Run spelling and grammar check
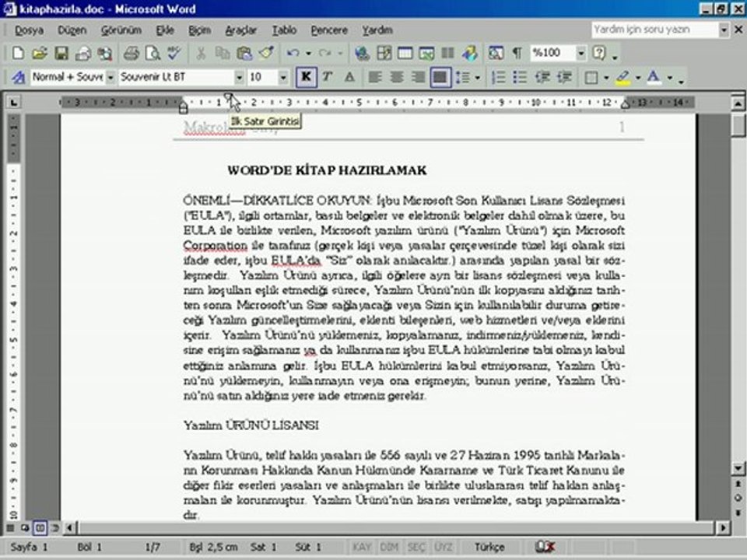 [x=174, y=53]
